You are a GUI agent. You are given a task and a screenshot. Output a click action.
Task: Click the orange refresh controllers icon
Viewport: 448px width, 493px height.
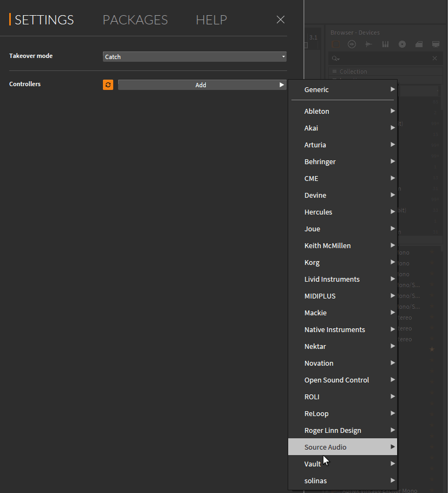108,85
